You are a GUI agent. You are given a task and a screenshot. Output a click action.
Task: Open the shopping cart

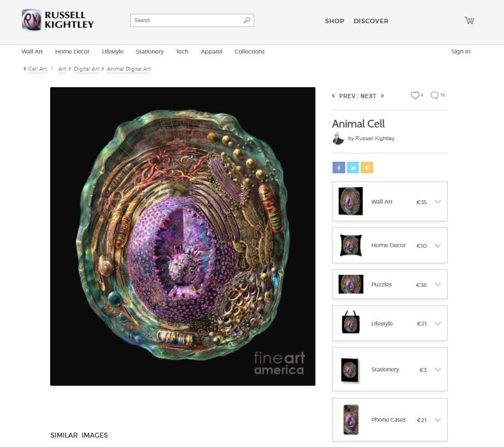coord(469,20)
